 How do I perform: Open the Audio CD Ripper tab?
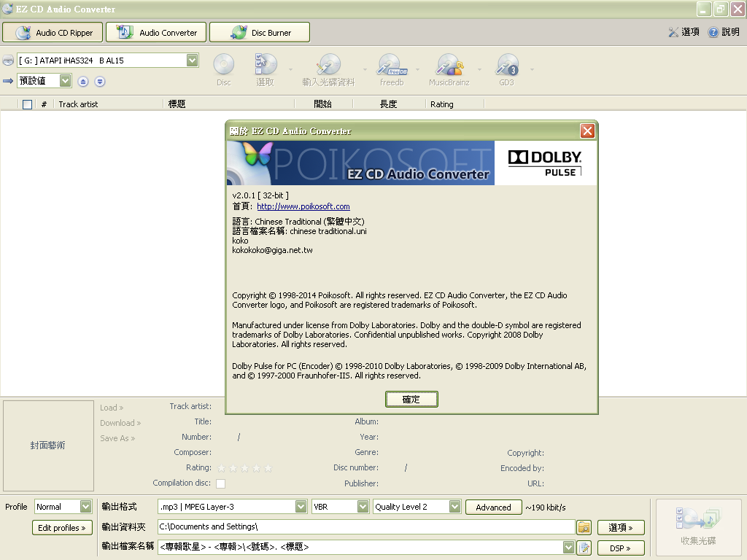coord(53,32)
